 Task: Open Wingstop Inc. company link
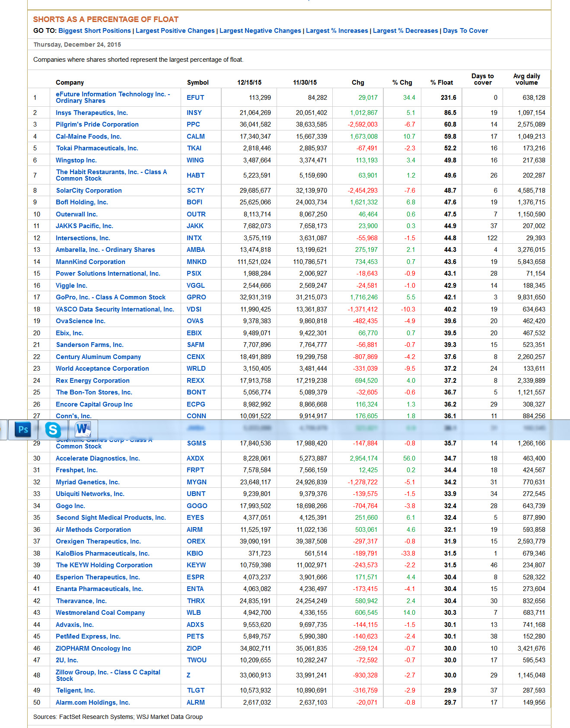coord(76,160)
